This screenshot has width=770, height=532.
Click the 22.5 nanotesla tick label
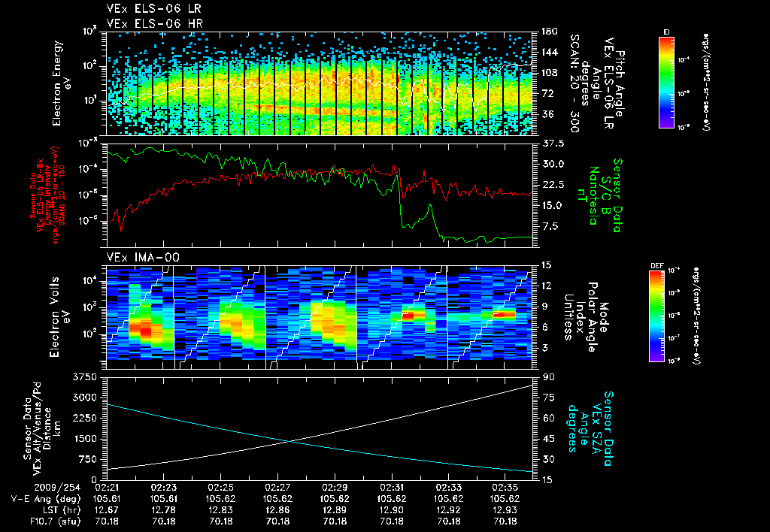pyautogui.click(x=553, y=185)
